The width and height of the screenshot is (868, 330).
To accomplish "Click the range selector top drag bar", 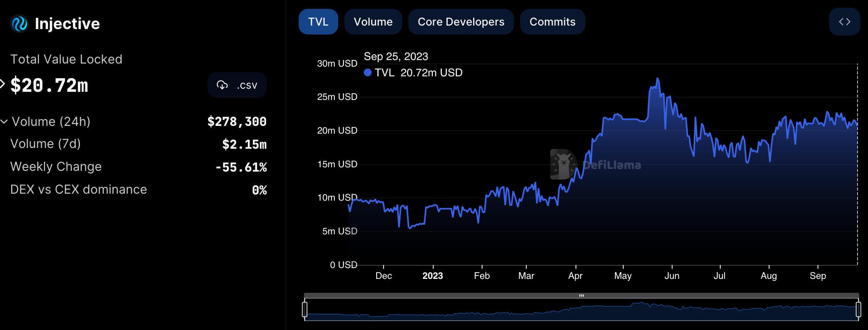I will tap(581, 296).
